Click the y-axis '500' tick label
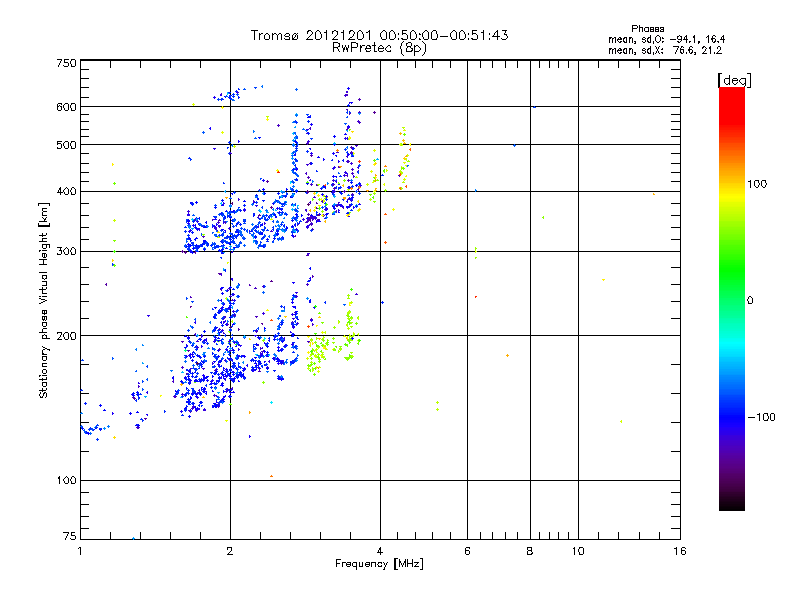 [67, 145]
